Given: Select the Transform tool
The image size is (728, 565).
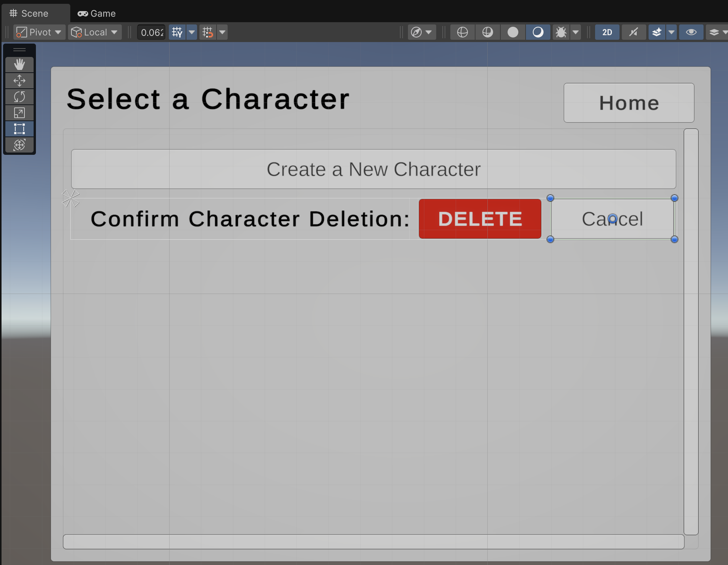Looking at the screenshot, I should pyautogui.click(x=19, y=145).
